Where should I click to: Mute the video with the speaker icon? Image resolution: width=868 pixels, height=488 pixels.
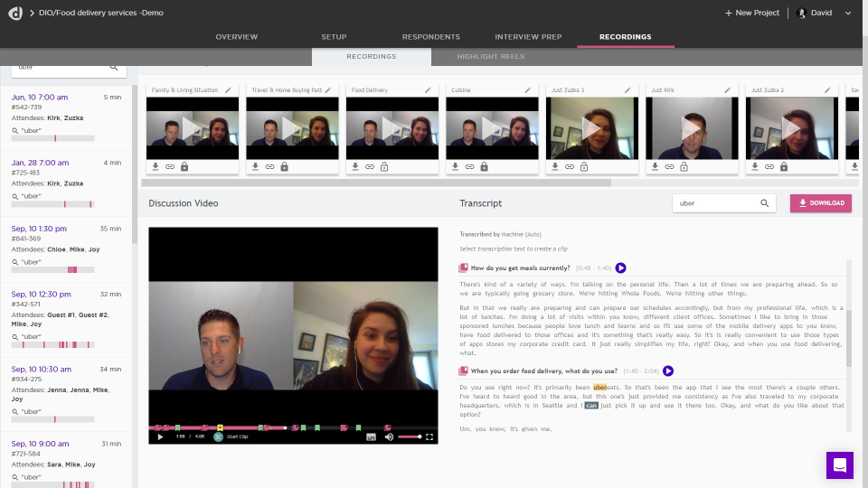pos(389,437)
